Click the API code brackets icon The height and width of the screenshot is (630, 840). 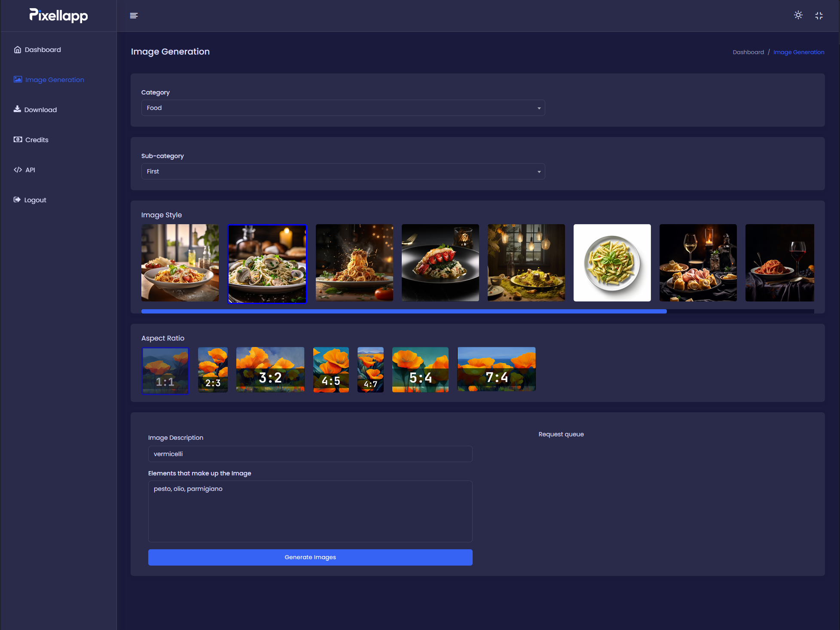[x=18, y=170]
